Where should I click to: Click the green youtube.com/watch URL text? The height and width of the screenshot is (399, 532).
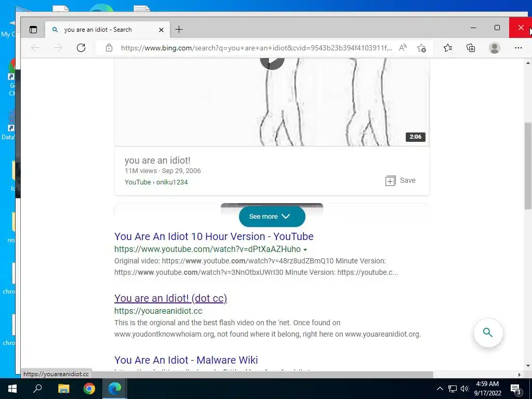207,249
